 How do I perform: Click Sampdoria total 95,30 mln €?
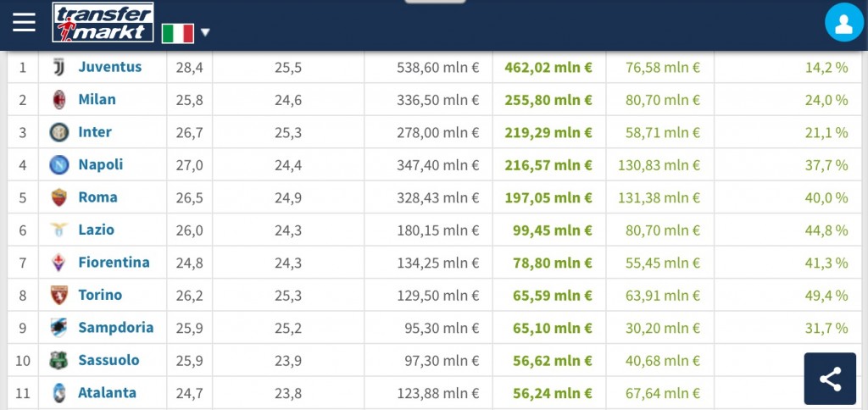coord(442,328)
